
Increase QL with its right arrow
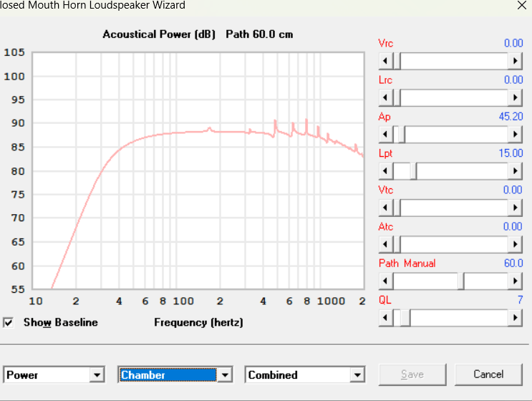(515, 317)
